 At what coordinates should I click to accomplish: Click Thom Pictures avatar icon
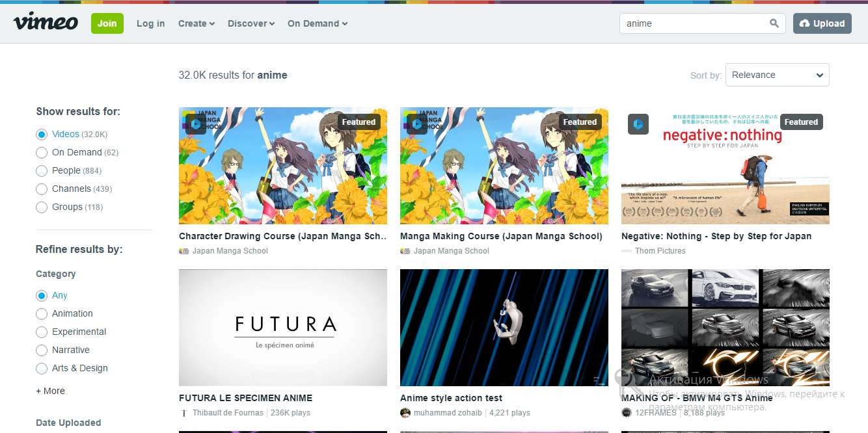pos(627,251)
